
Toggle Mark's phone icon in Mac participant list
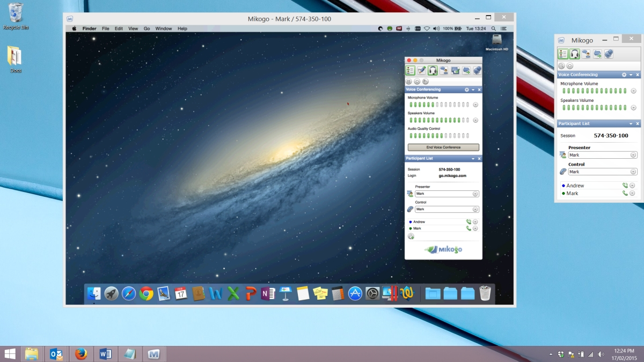pos(469,228)
